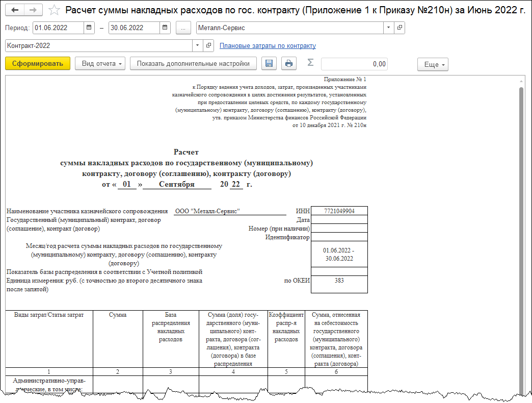Image resolution: width=532 pixels, height=403 pixels.
Task: Select База распределения накладных расходов header
Action: pyautogui.click(x=171, y=339)
